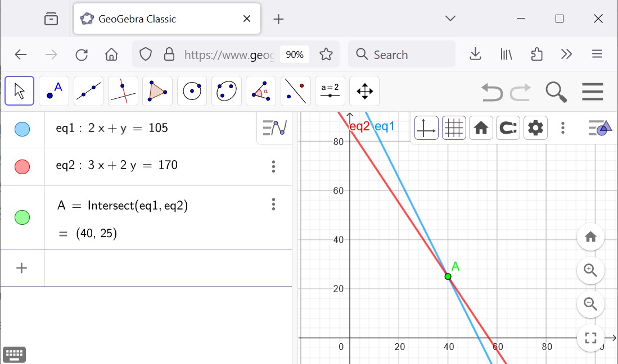Reload the current page

click(x=81, y=54)
